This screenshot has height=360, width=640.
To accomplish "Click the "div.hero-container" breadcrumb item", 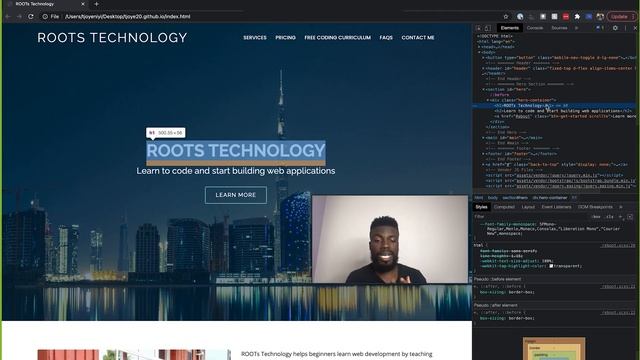I will (x=550, y=198).
